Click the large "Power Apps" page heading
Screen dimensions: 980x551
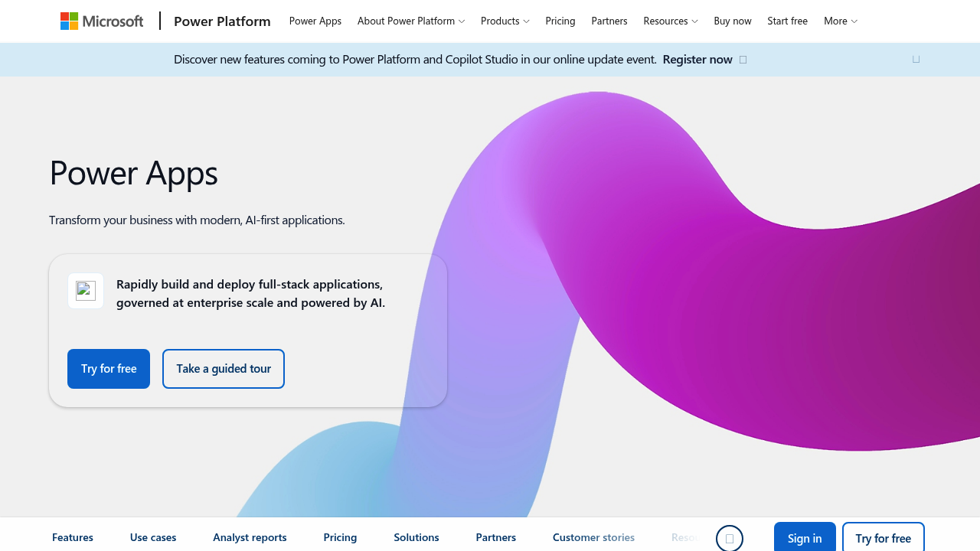coord(133,173)
